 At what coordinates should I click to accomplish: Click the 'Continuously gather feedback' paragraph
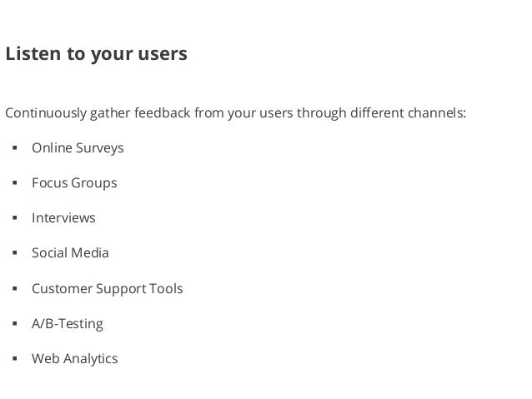(x=236, y=113)
